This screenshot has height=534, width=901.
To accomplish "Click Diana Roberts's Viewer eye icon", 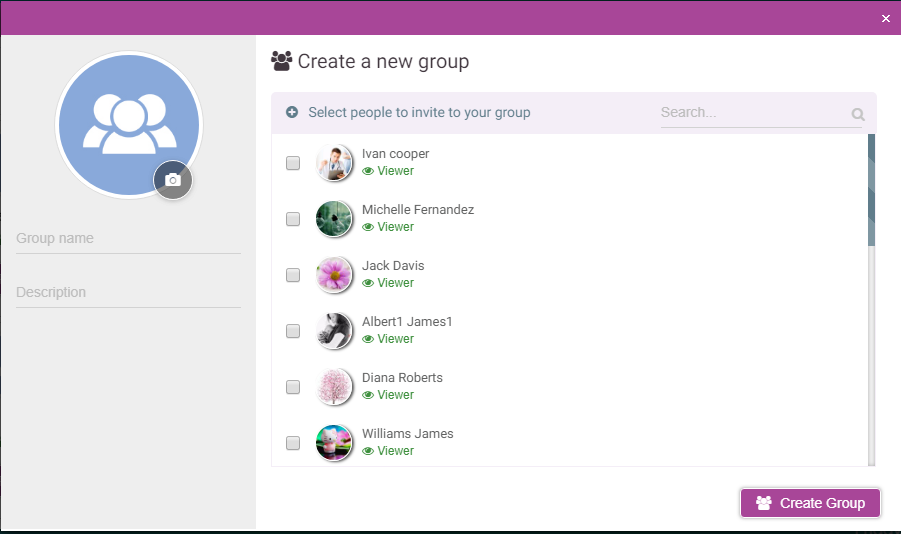I will coord(368,395).
